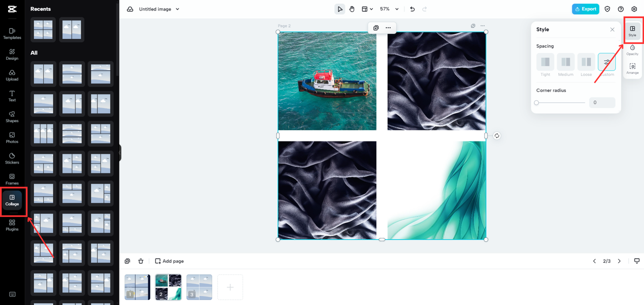This screenshot has height=305, width=644.
Task: Click duplicate icon in floating collage toolbar
Action: (376, 28)
